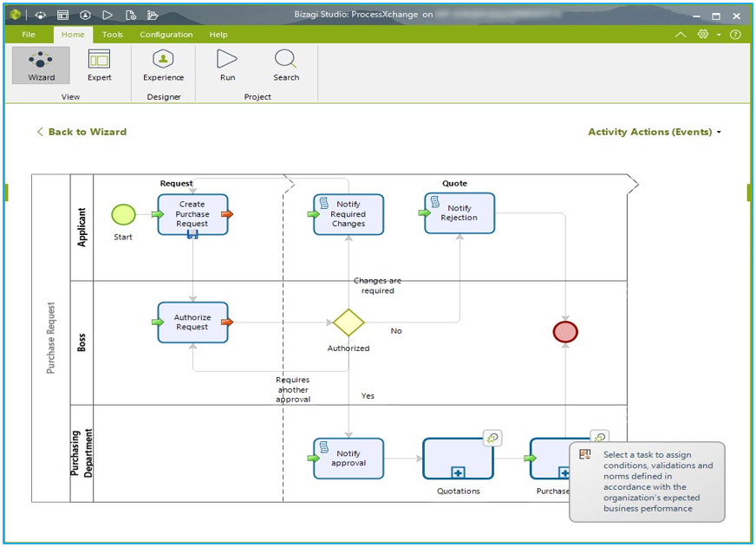Click the key icon above Quotations subprocess

492,439
